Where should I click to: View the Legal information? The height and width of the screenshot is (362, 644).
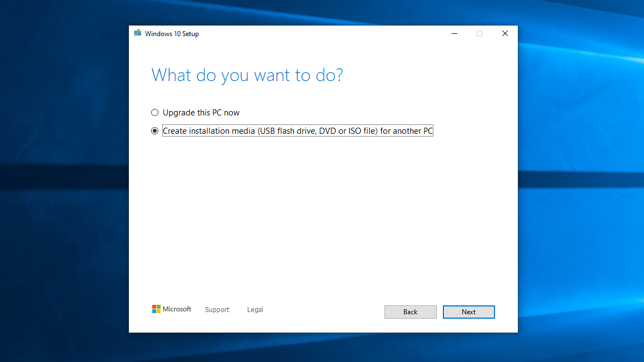[254, 309]
